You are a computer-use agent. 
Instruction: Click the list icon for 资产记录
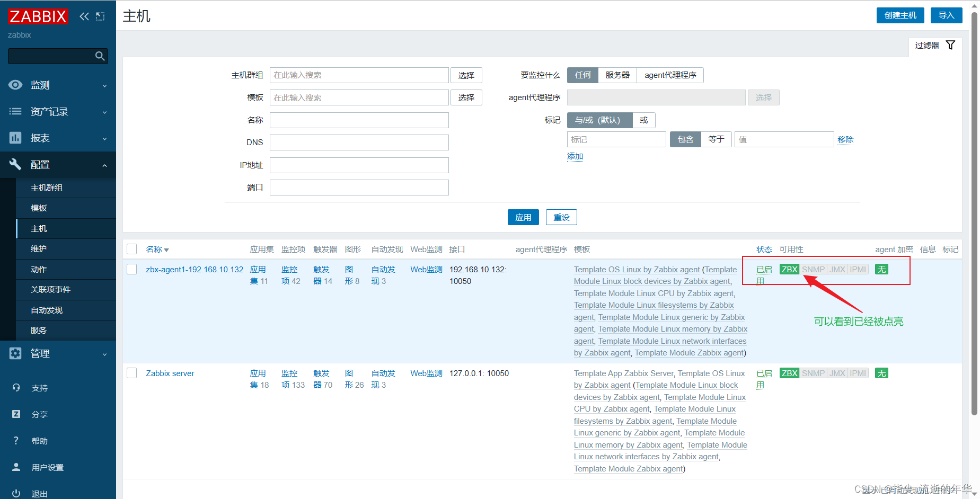click(15, 111)
